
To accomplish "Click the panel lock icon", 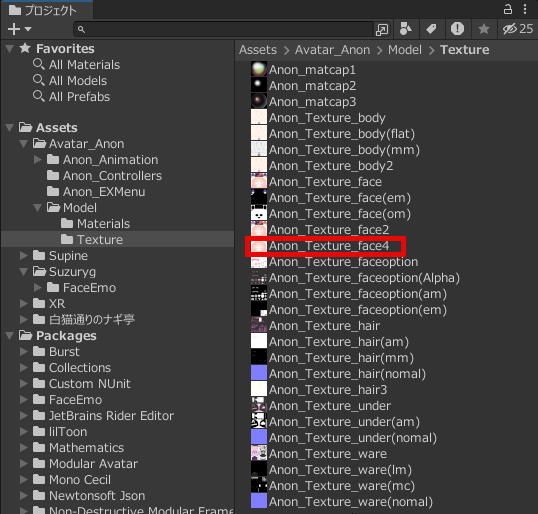I will point(508,9).
